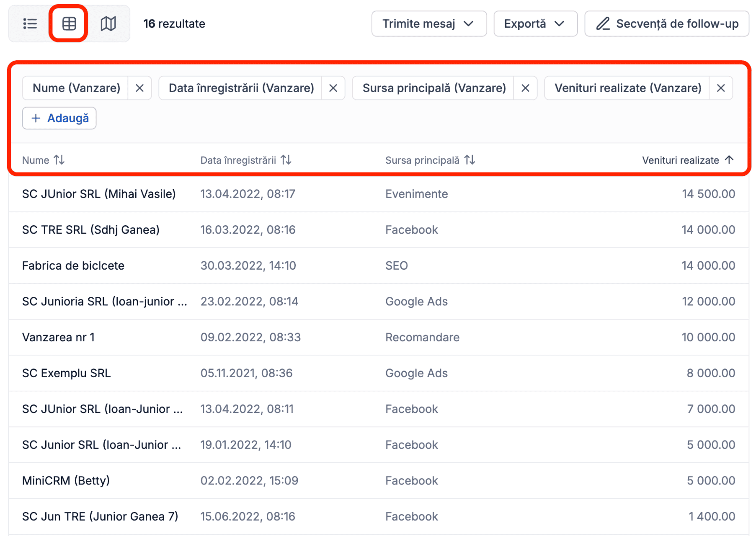Remove Sursa principală (Vanzare) column chip

pyautogui.click(x=525, y=88)
